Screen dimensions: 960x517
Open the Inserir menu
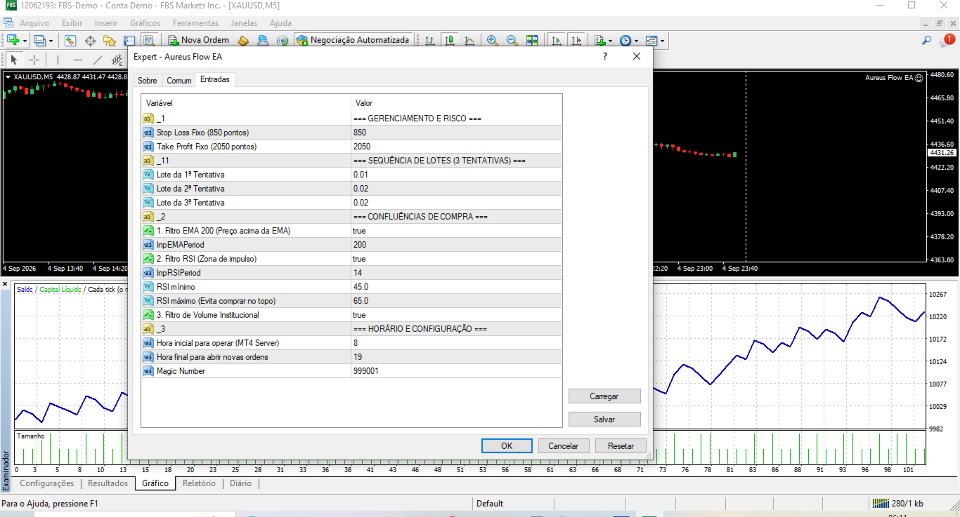click(106, 23)
